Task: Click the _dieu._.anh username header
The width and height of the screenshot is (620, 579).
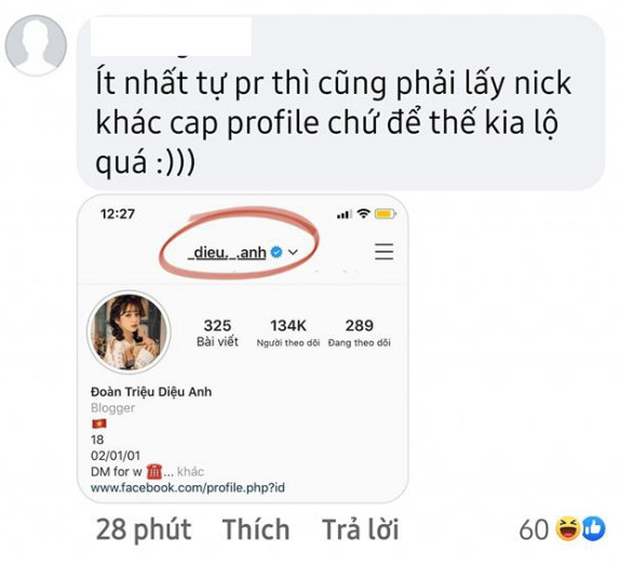Action: pyautogui.click(x=227, y=252)
